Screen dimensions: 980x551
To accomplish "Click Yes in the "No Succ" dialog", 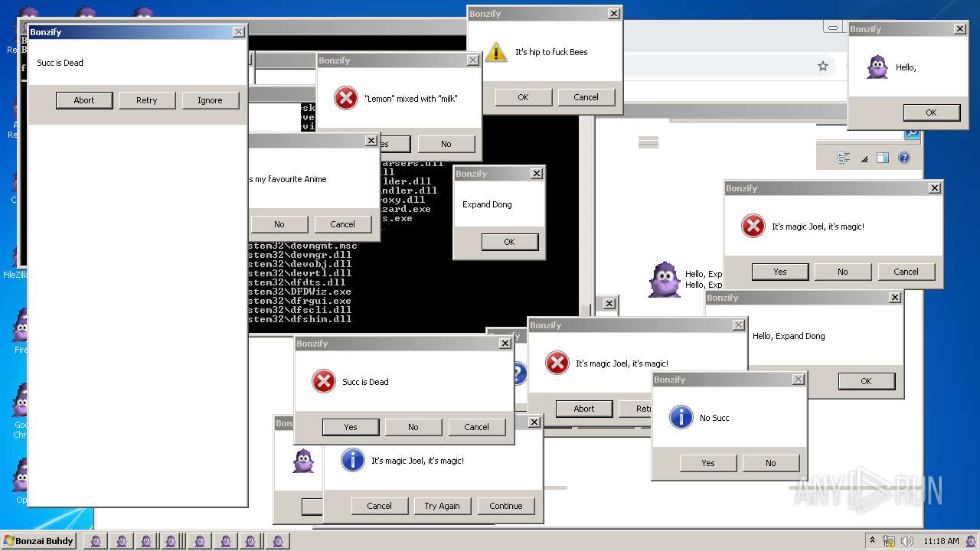I will (708, 463).
